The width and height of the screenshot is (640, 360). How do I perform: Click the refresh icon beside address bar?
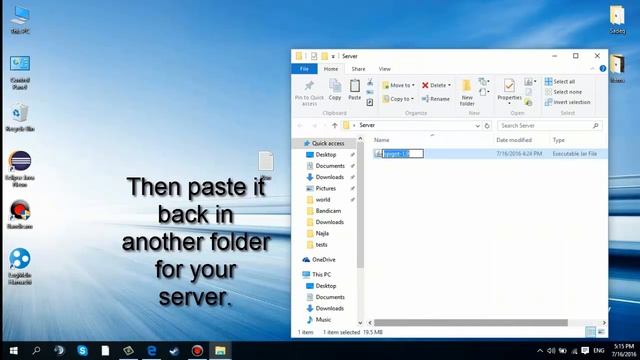coord(487,126)
